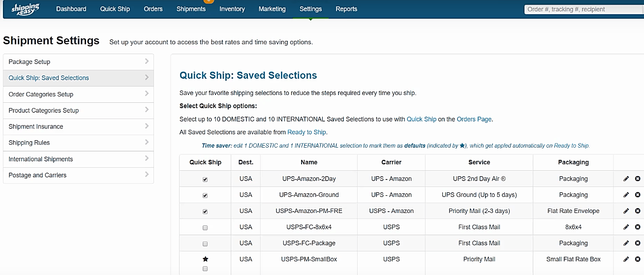Click chevron beside Order Categories Setup
This screenshot has width=644, height=275.
(x=147, y=94)
